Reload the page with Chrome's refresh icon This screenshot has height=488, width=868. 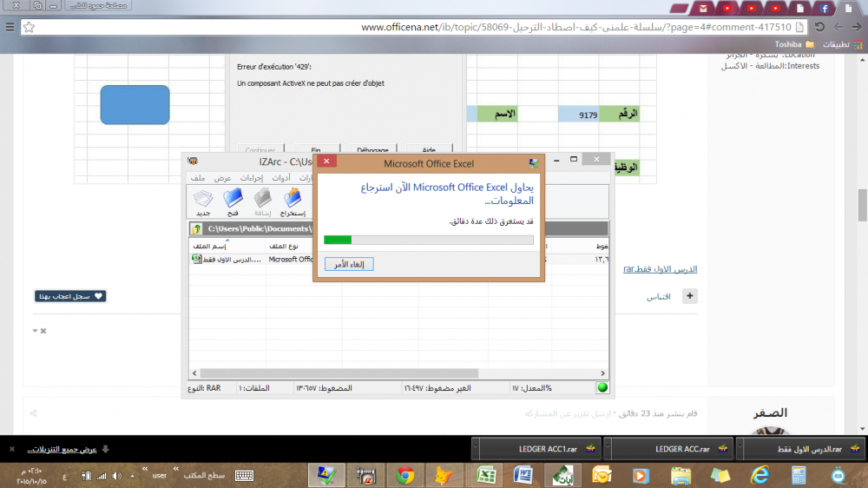[819, 27]
